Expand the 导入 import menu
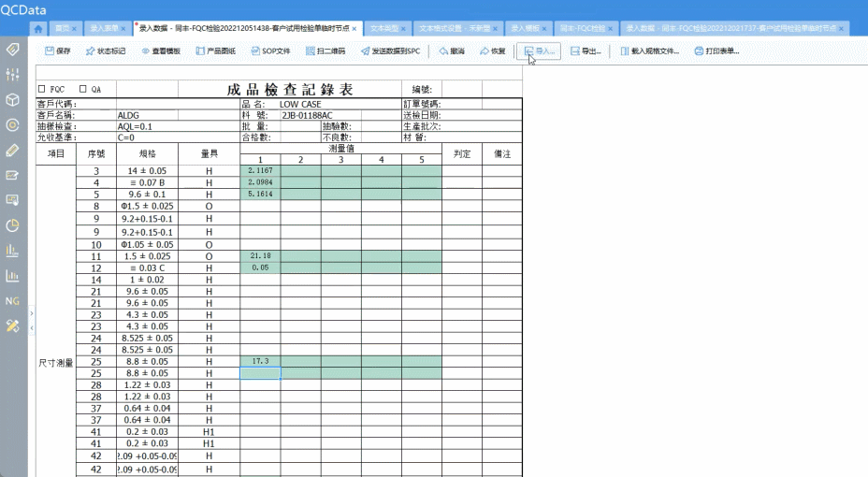This screenshot has height=477, width=868. pyautogui.click(x=540, y=51)
